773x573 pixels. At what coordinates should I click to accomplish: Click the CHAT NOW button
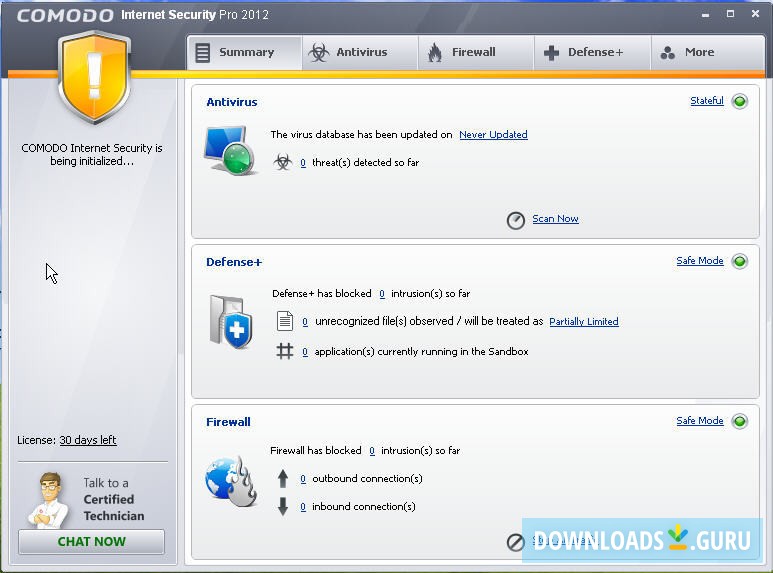point(91,541)
